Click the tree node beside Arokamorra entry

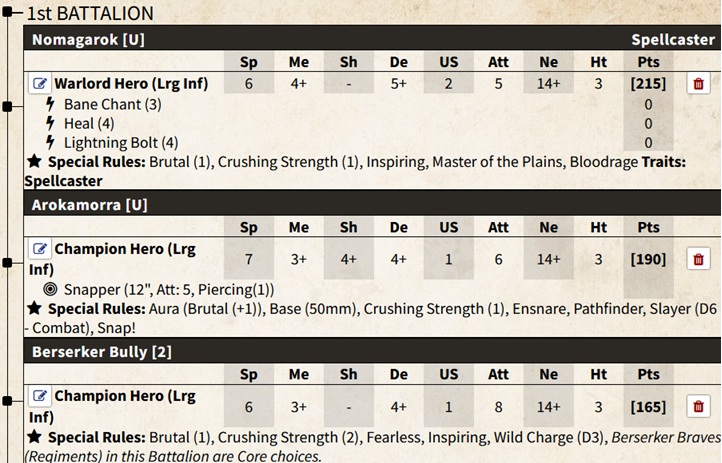tap(7, 263)
